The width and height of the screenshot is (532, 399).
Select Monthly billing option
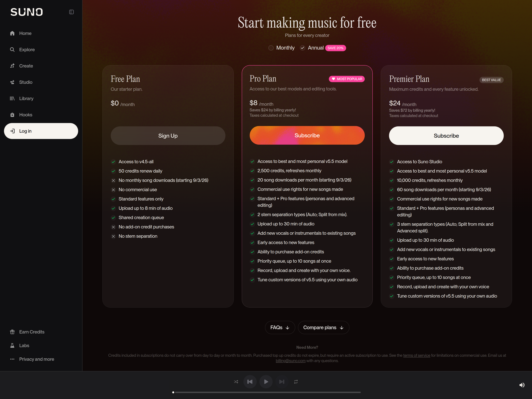tap(281, 48)
